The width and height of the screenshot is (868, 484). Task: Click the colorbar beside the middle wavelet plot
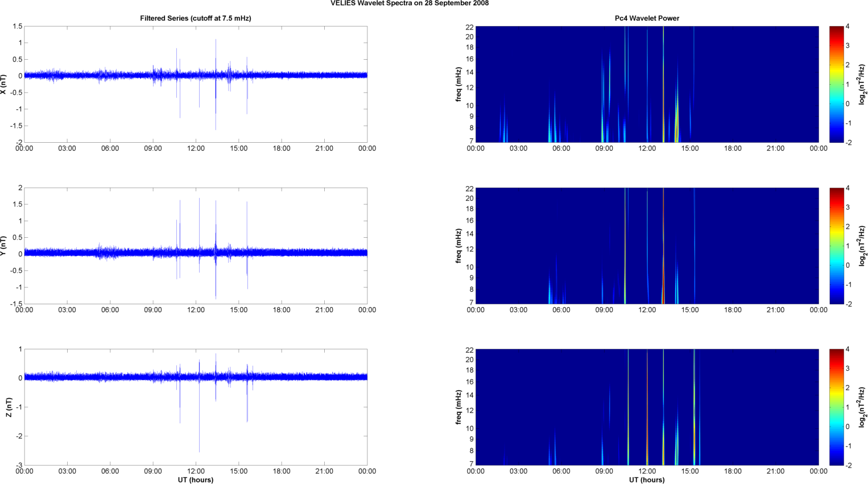click(836, 246)
